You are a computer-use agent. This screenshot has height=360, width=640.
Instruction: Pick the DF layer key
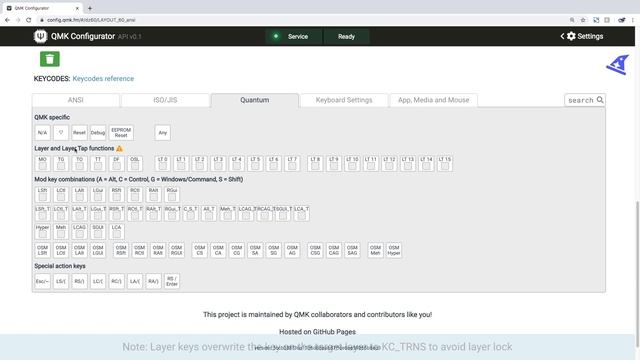pos(116,164)
